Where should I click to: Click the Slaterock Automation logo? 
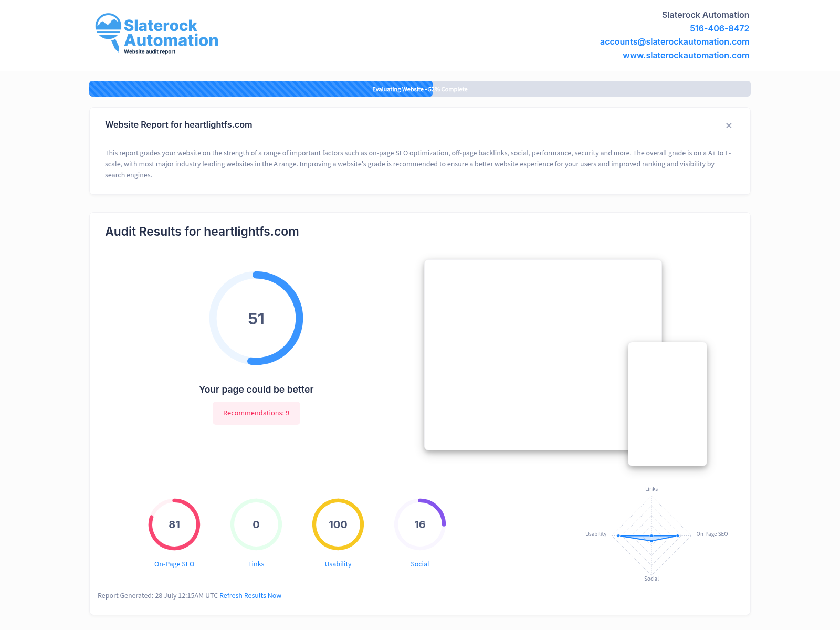pyautogui.click(x=156, y=34)
